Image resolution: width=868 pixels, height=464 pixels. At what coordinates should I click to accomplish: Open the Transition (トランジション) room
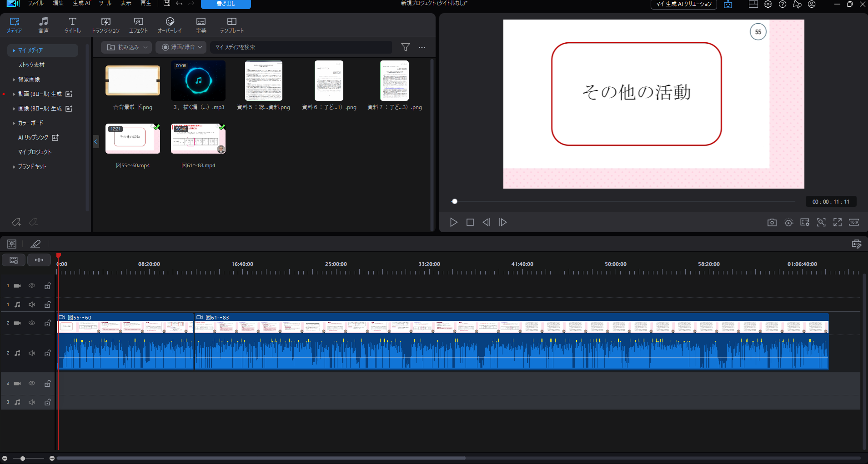click(105, 25)
